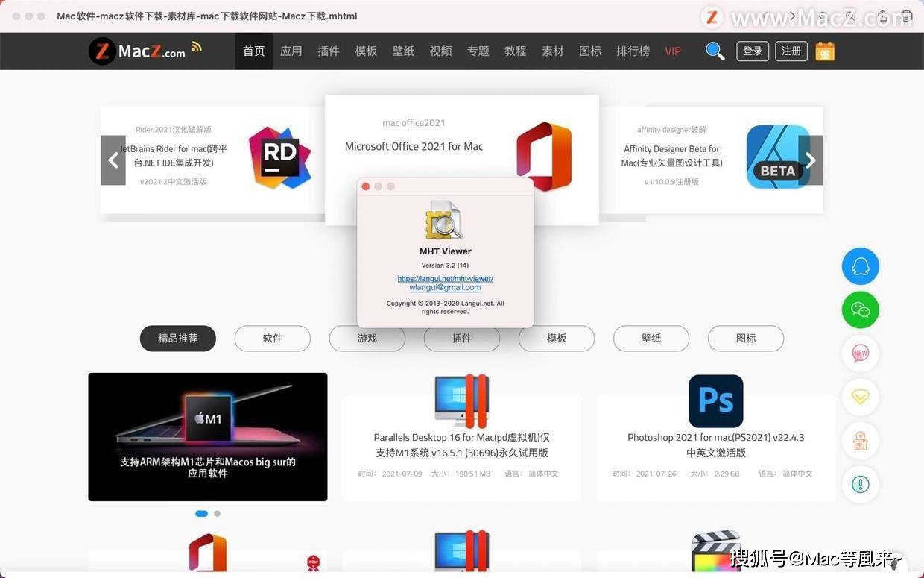Screen dimensions: 924x578
Task: Open the 壁纸 navigation tab
Action: point(403,51)
